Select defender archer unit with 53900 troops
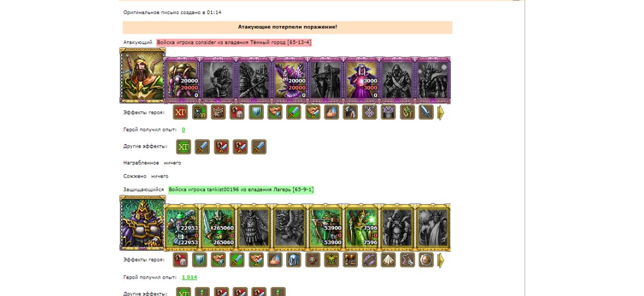644x296 pixels. click(x=326, y=228)
